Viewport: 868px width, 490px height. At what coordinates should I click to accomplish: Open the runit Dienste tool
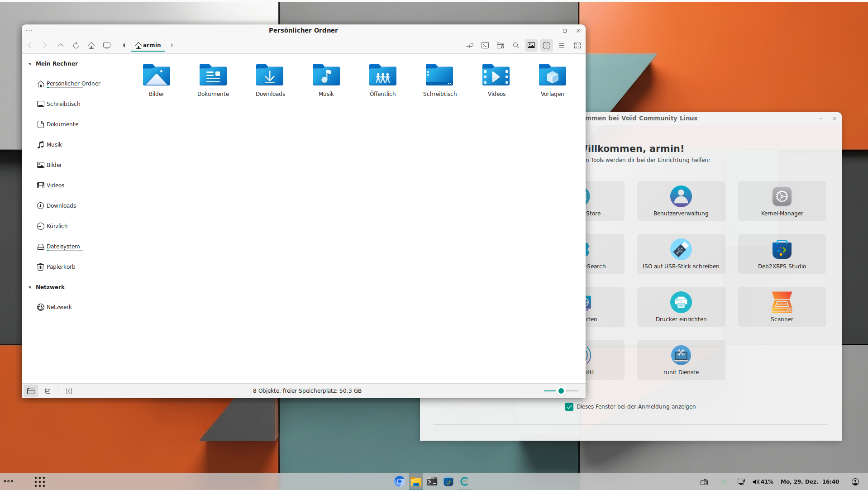pyautogui.click(x=681, y=360)
